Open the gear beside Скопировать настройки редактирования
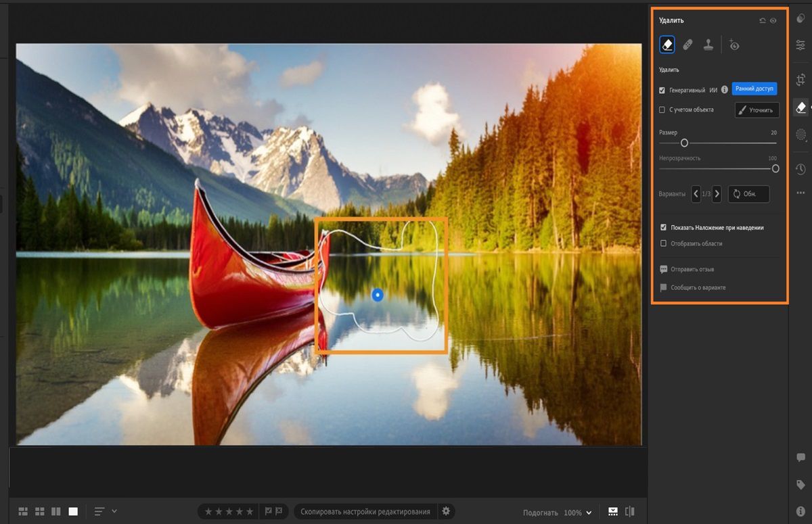Image resolution: width=812 pixels, height=524 pixels. tap(446, 511)
